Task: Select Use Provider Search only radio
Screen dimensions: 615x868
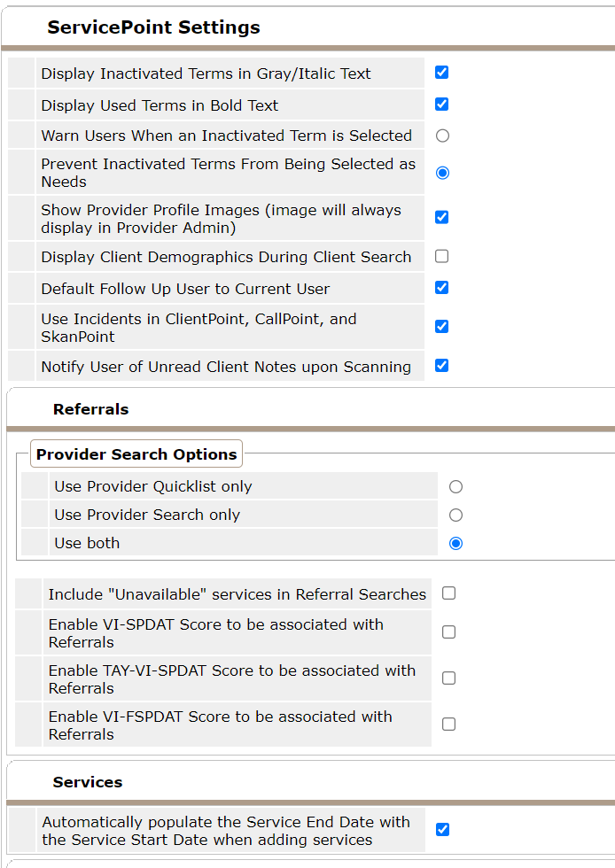Action: tap(455, 515)
